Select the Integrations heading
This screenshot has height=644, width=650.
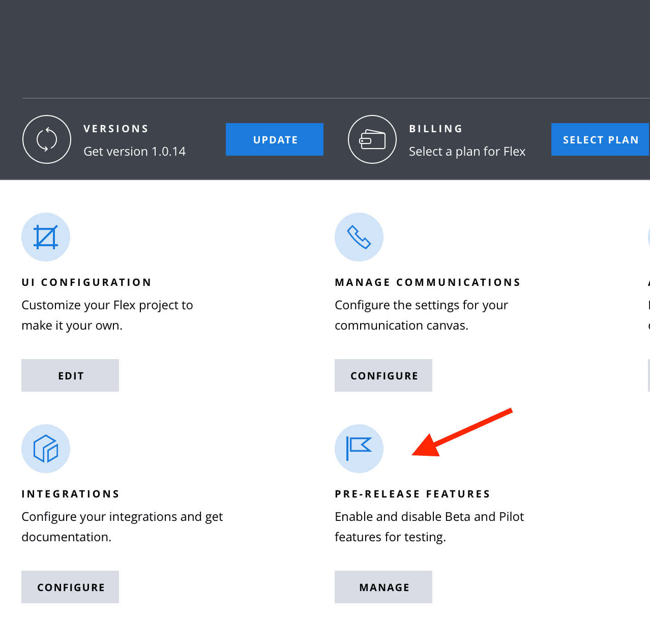[x=71, y=494]
